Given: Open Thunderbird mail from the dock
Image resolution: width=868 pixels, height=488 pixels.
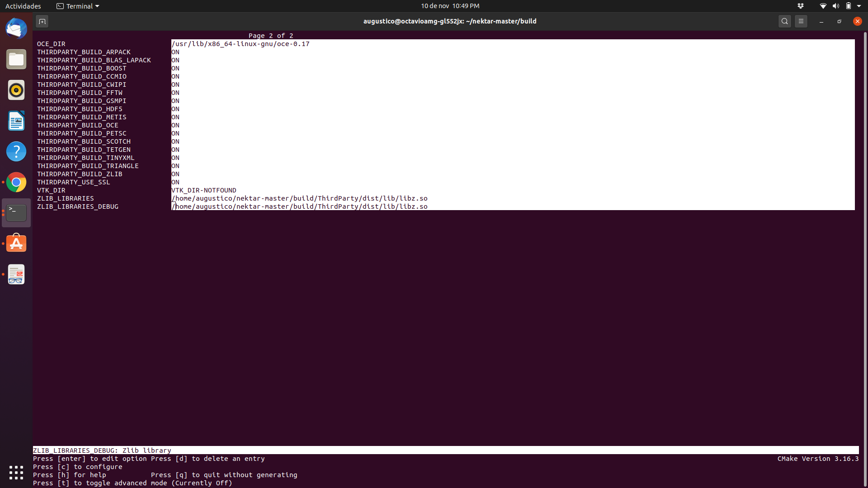Looking at the screenshot, I should point(16,29).
